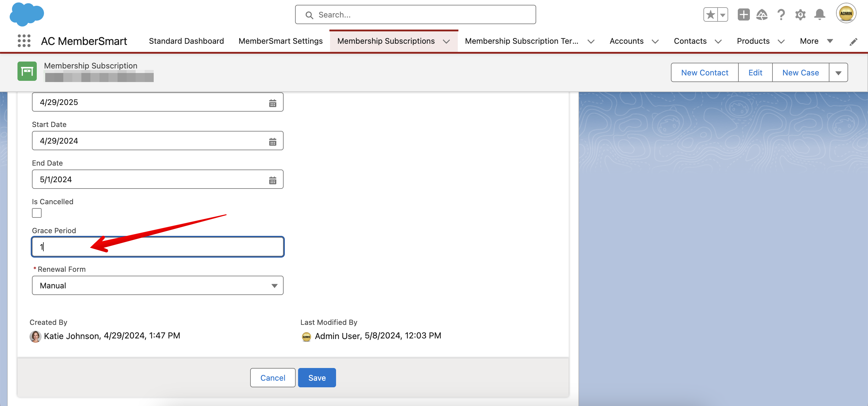Open the Katie Johnson user link
The height and width of the screenshot is (406, 868).
coord(71,336)
